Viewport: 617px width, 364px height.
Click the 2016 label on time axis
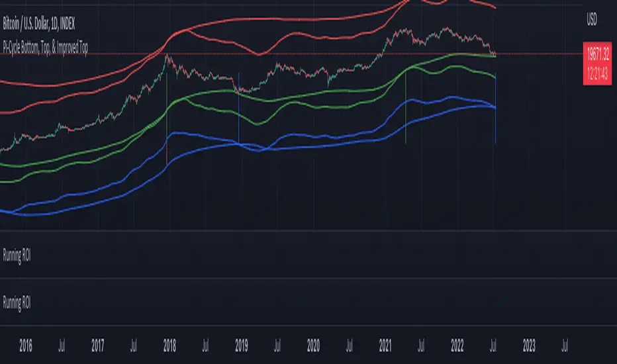point(25,344)
